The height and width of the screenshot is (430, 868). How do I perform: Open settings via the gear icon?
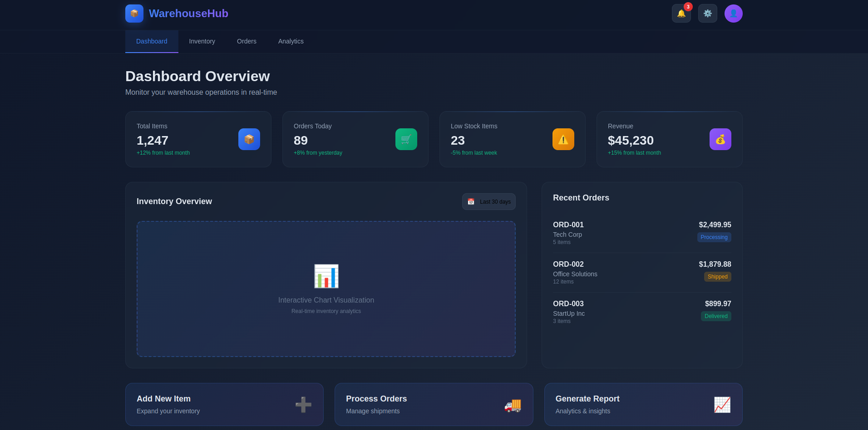tap(707, 14)
